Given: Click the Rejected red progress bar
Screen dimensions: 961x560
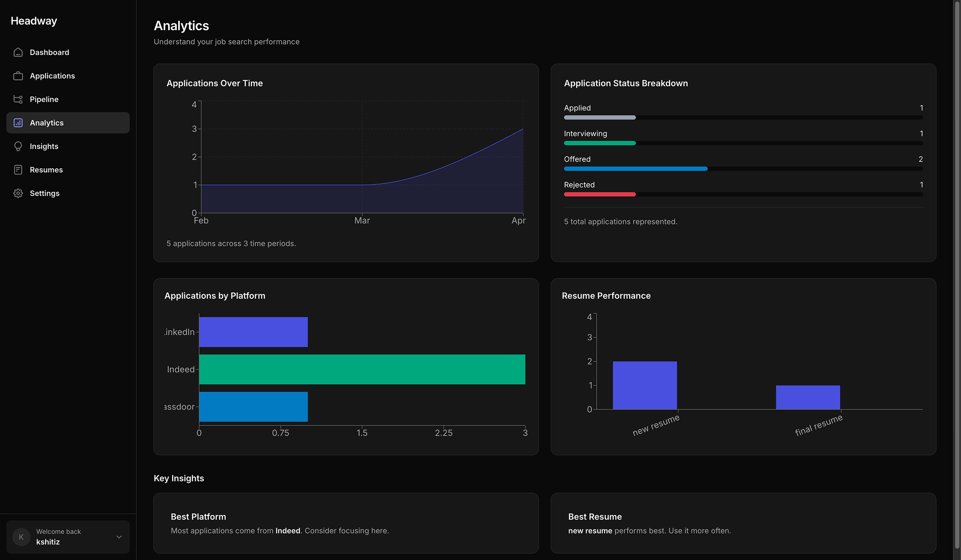Looking at the screenshot, I should 600,194.
